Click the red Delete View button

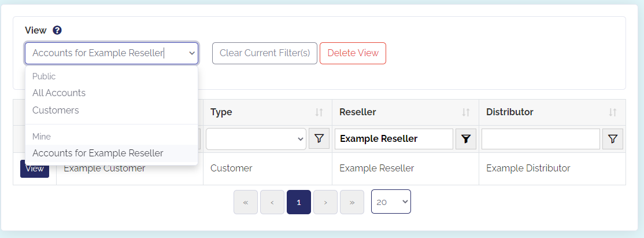pyautogui.click(x=353, y=53)
